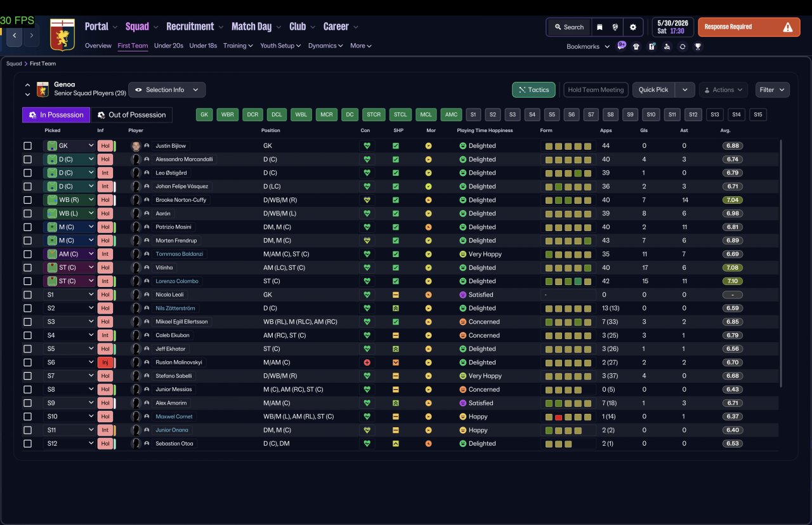Click Maxwel Cornet's player info icon

click(147, 416)
